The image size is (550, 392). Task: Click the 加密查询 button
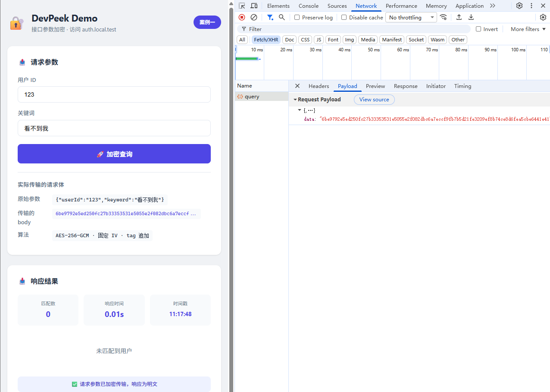114,154
